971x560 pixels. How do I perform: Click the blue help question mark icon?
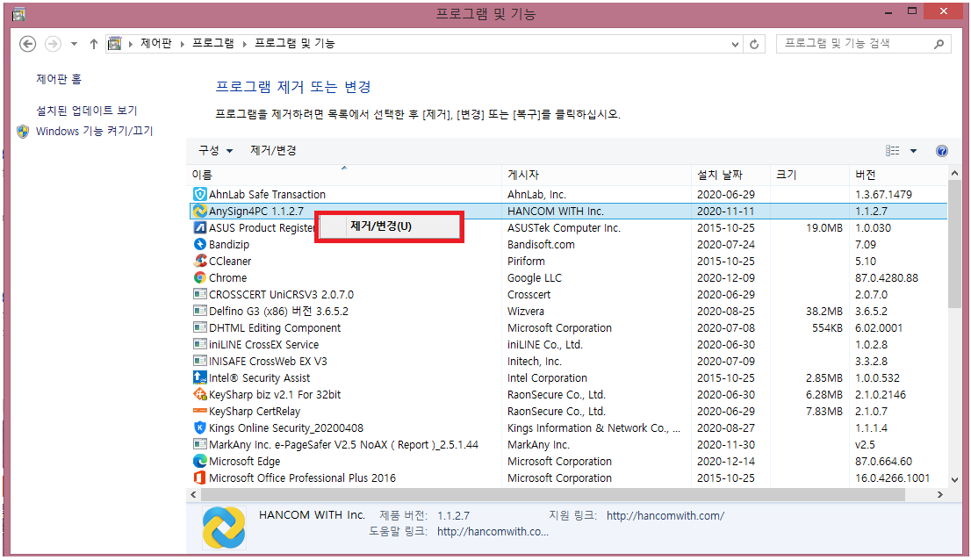click(942, 151)
